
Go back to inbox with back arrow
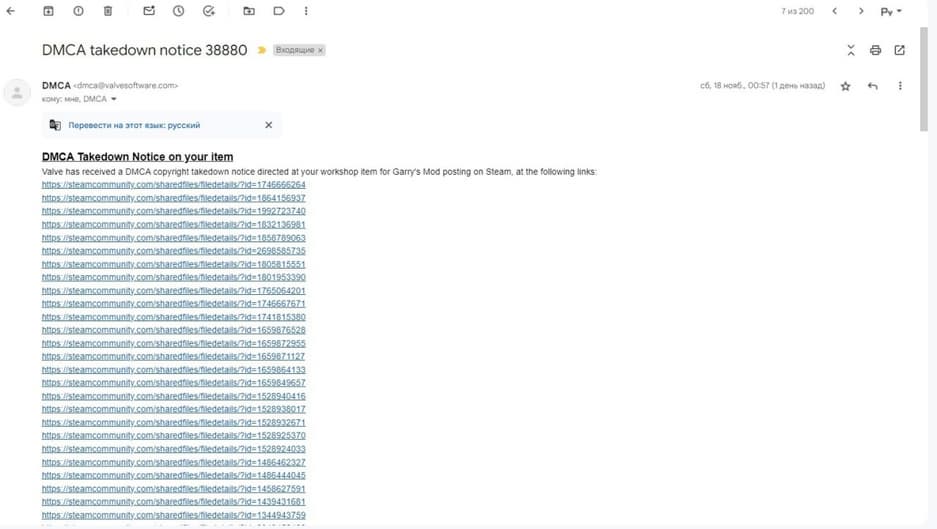11,11
